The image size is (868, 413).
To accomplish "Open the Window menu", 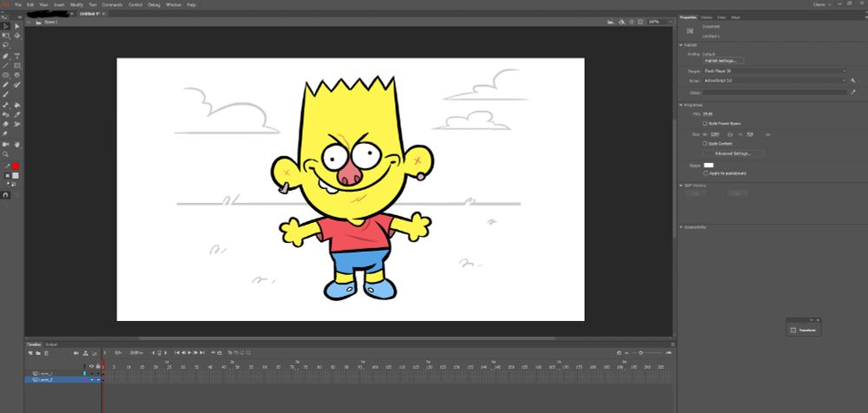I will tap(174, 4).
